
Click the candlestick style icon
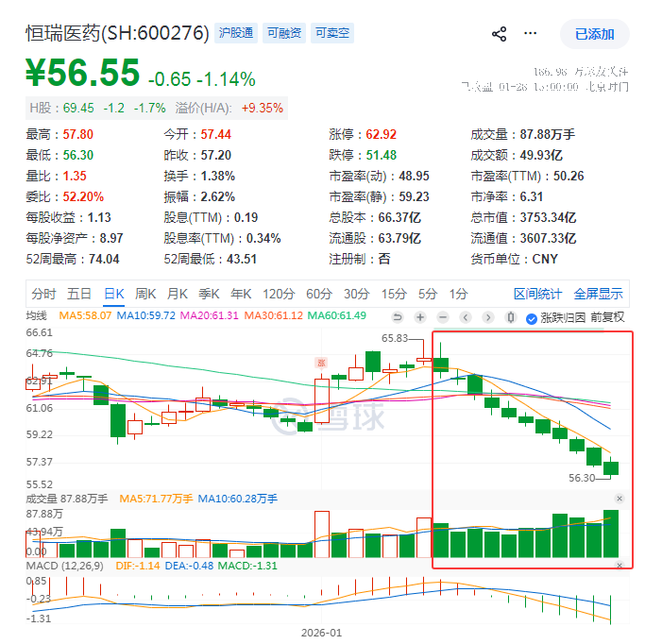point(511,317)
